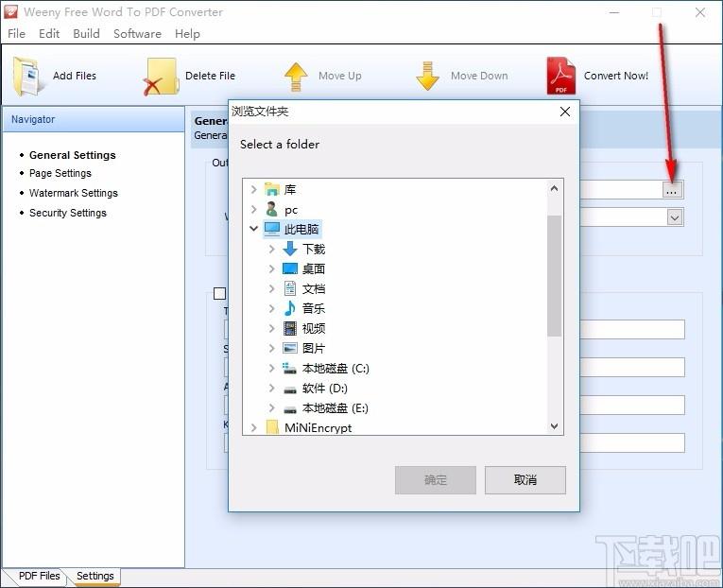Click the 图片 pictures icon
Image resolution: width=723 pixels, height=588 pixels.
290,348
